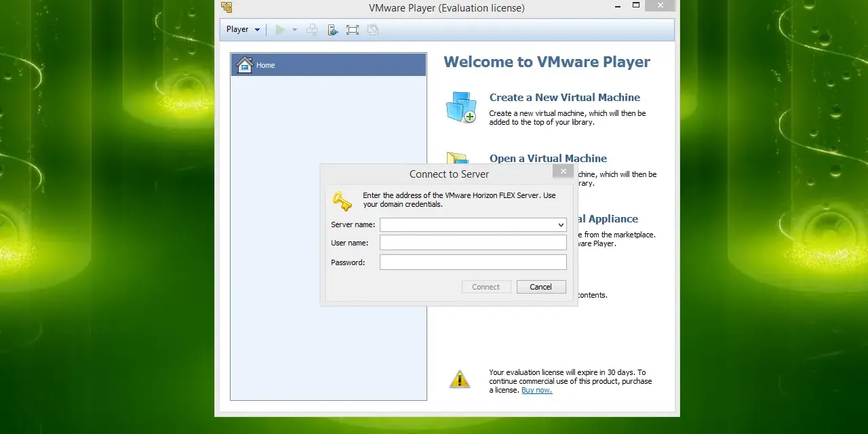This screenshot has height=434, width=868.
Task: Click the Enter the address instruction text
Action: [459, 200]
